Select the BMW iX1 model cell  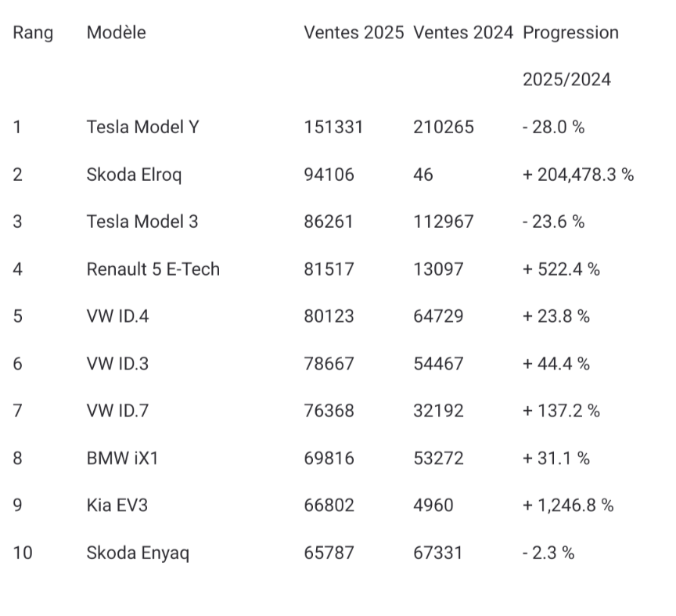[122, 458]
